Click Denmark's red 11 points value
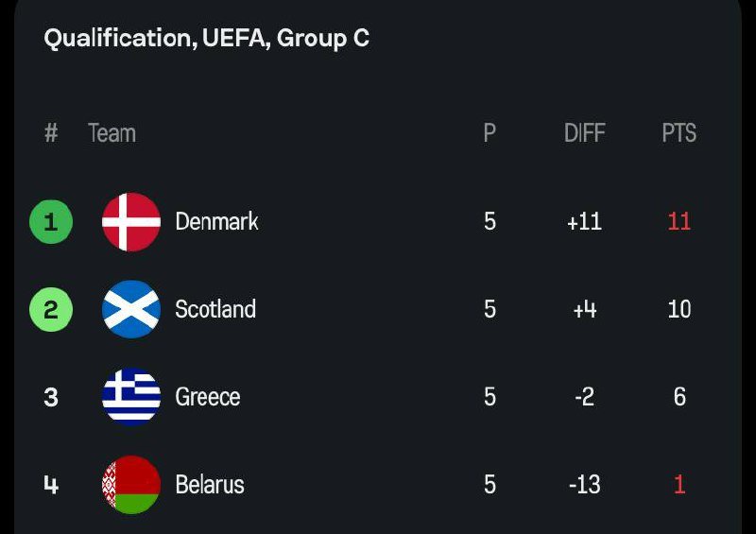Viewport: 756px width, 534px height. [x=679, y=222]
